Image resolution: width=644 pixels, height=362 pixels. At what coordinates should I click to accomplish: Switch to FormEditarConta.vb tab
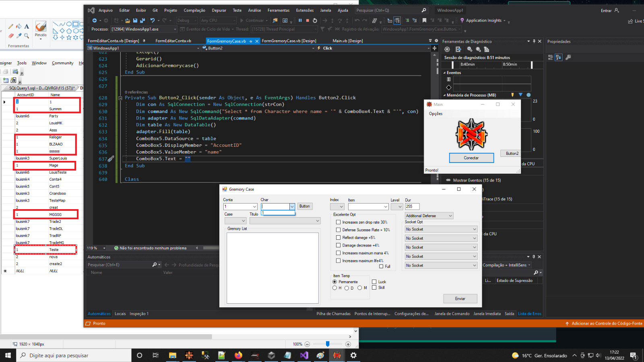coord(173,41)
